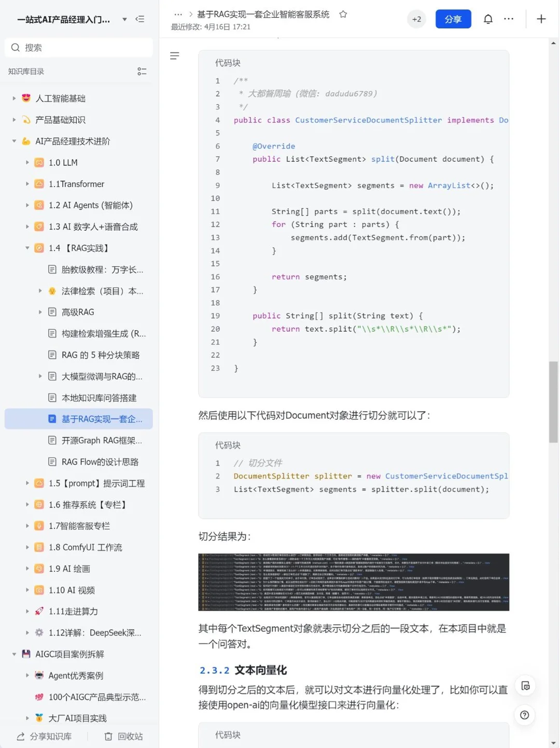Click 1.9 AI 绘画 folder icon
This screenshot has width=560, height=748.
point(39,569)
